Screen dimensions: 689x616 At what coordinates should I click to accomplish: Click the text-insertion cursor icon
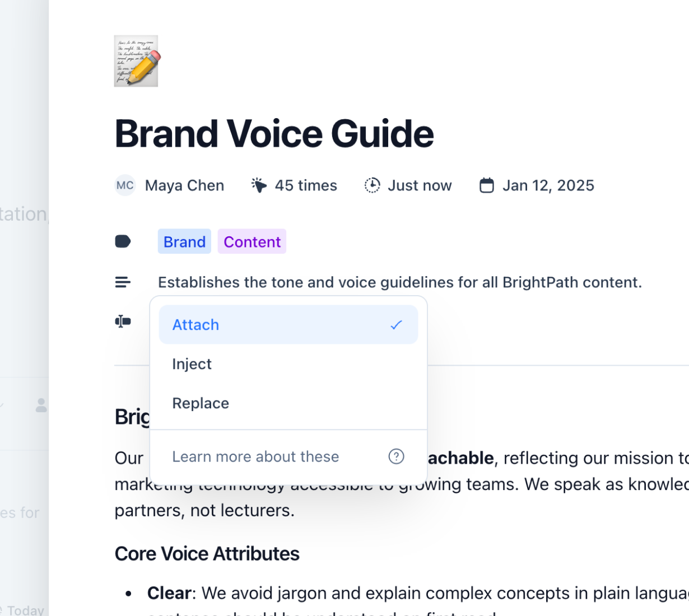(x=123, y=321)
